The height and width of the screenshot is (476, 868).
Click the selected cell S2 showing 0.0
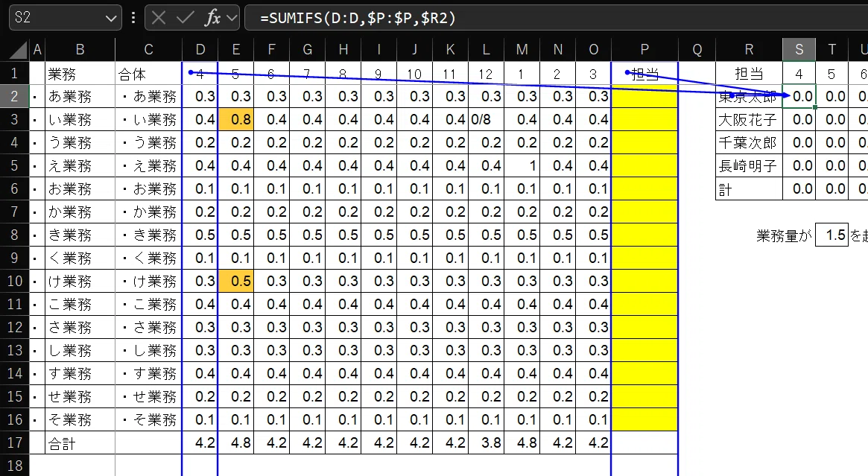pyautogui.click(x=799, y=96)
